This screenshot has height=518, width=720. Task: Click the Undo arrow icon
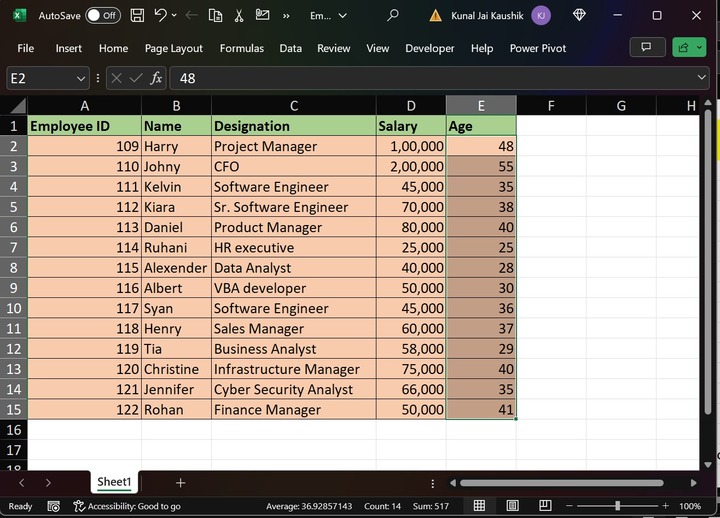pos(162,16)
